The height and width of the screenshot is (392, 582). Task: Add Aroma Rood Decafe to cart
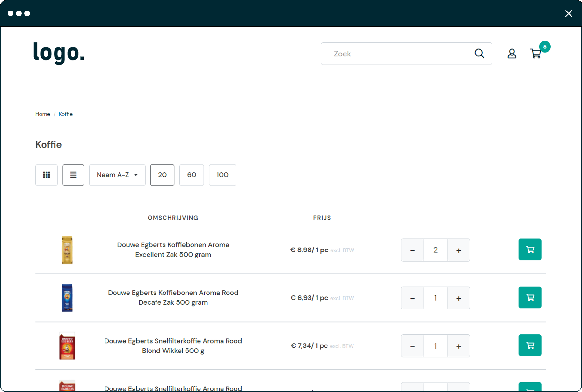point(530,297)
